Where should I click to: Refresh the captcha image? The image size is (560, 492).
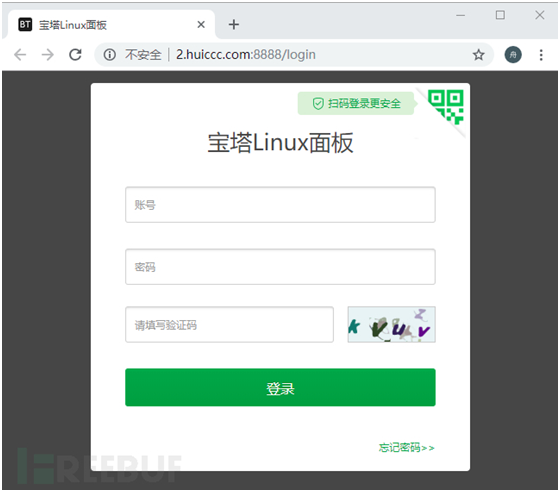click(x=391, y=325)
